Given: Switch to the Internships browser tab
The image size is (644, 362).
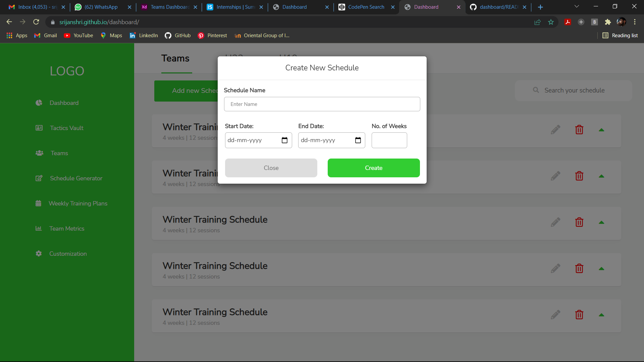Looking at the screenshot, I should pyautogui.click(x=235, y=7).
